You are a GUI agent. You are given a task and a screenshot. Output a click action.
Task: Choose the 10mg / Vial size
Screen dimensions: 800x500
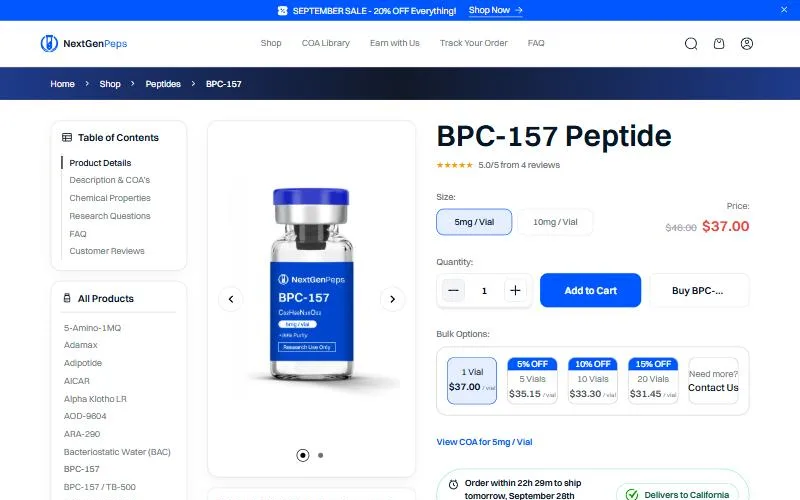click(x=555, y=222)
